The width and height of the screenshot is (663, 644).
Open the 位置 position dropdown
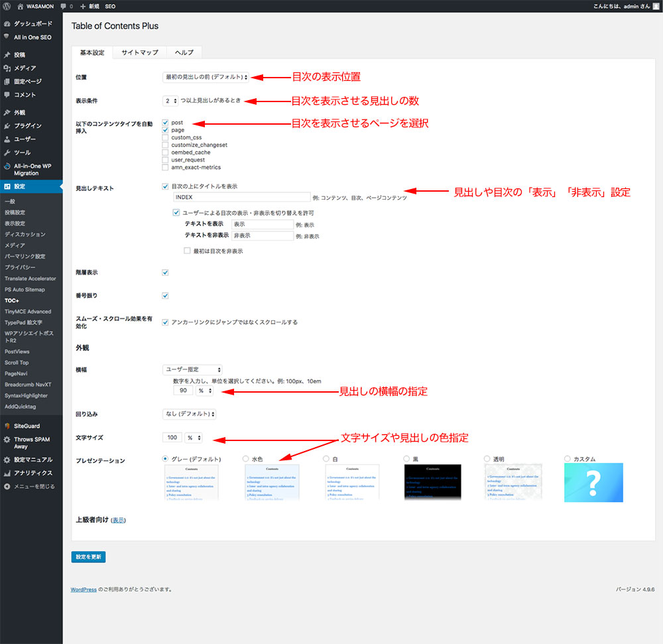(x=206, y=77)
